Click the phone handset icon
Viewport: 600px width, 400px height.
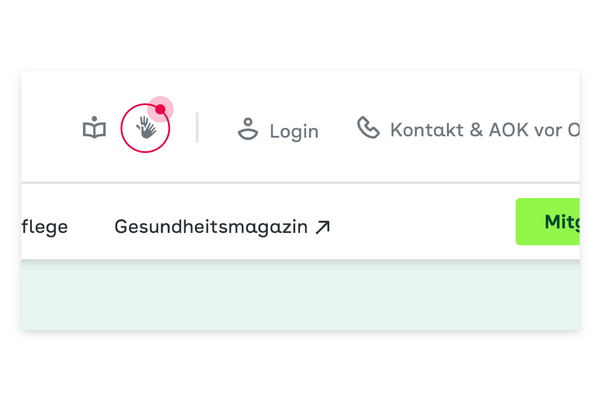[x=368, y=127]
